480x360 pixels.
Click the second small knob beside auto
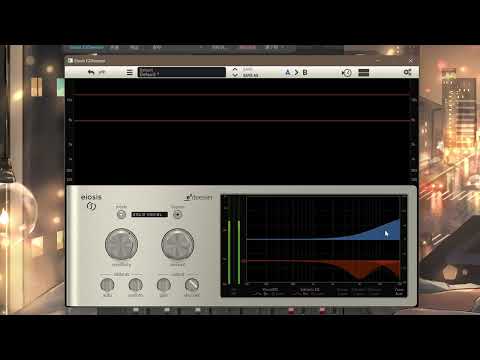tap(135, 285)
